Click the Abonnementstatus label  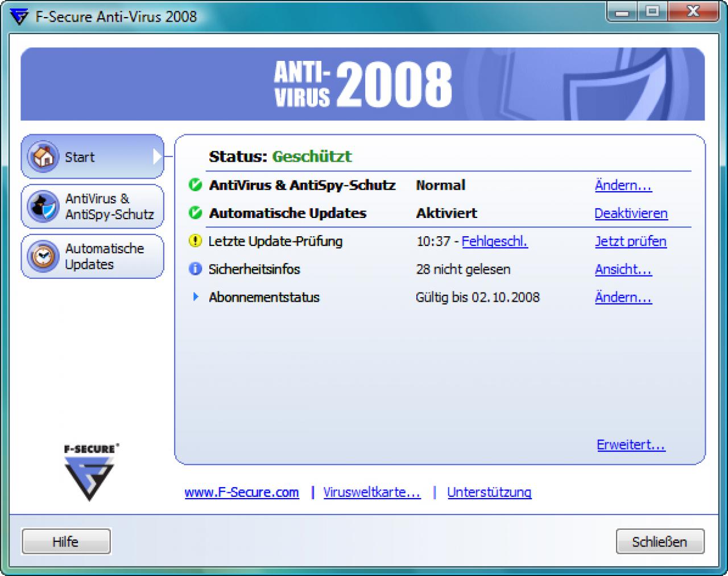click(264, 297)
